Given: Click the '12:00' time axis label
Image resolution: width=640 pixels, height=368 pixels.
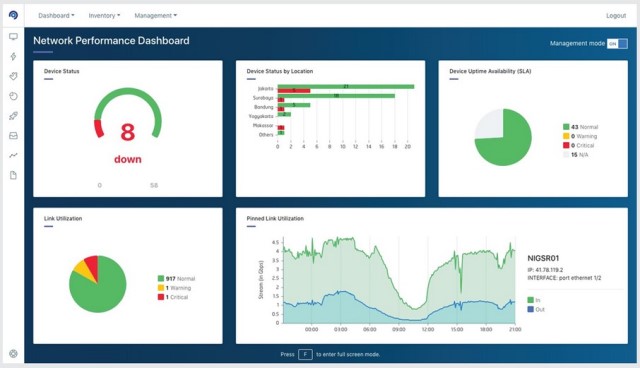Looking at the screenshot, I should [428, 329].
